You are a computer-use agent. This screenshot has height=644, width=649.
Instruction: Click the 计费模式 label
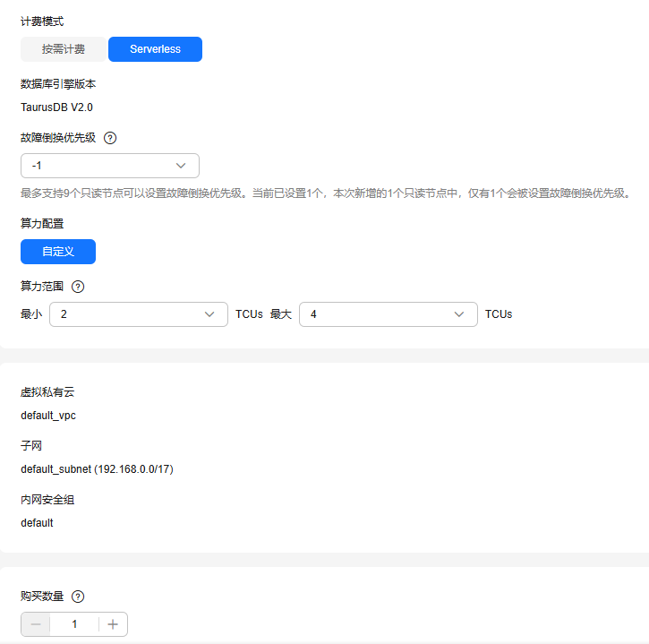click(x=42, y=21)
